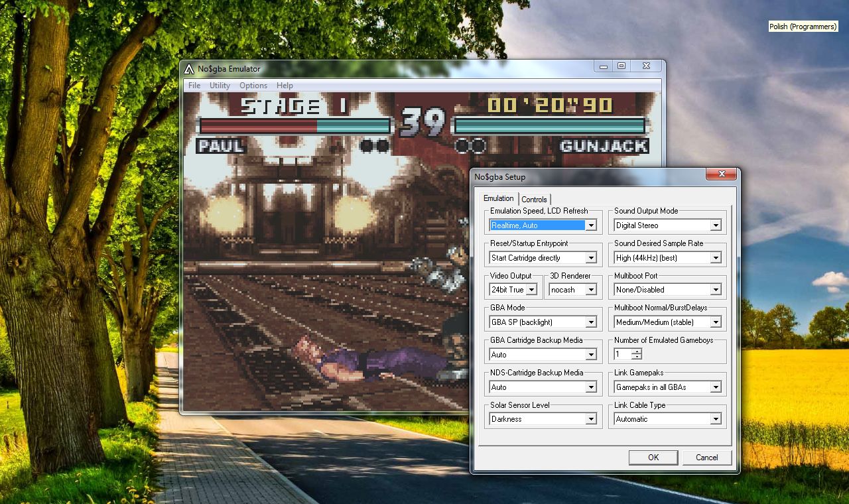Screen dimensions: 849x504
Task: Expand Emulation Speed, LCD Refresh dropdown
Action: [x=590, y=225]
